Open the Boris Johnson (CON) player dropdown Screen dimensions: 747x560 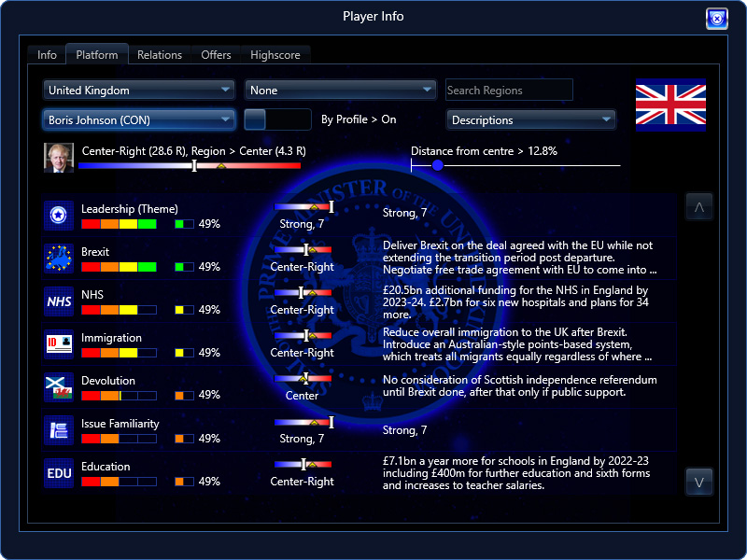138,119
